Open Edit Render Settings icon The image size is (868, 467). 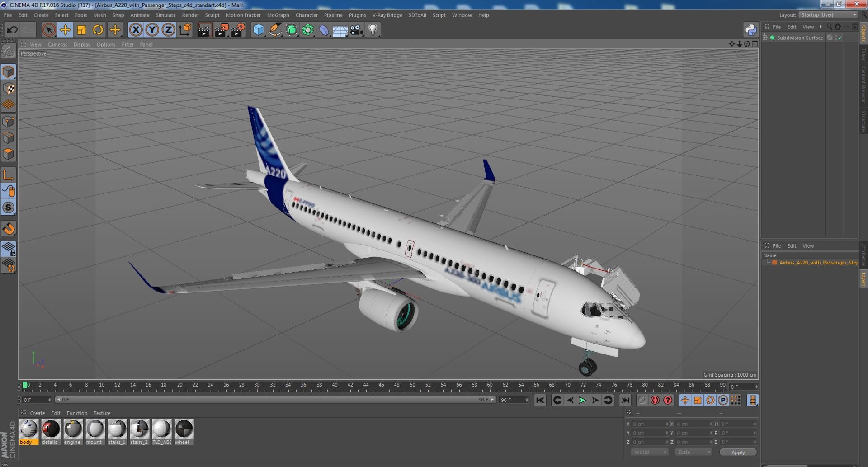(238, 30)
